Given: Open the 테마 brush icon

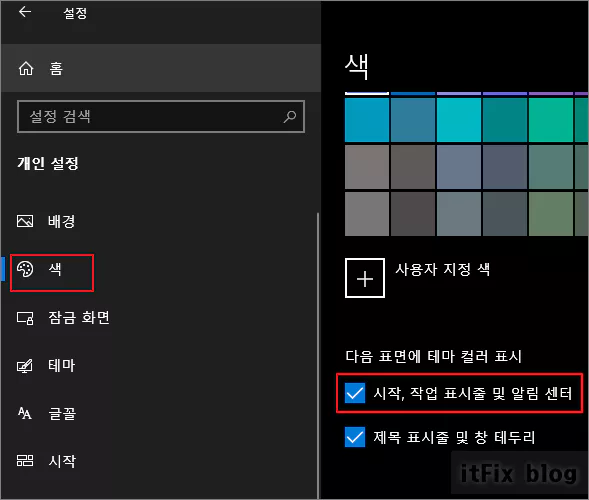Looking at the screenshot, I should [25, 366].
